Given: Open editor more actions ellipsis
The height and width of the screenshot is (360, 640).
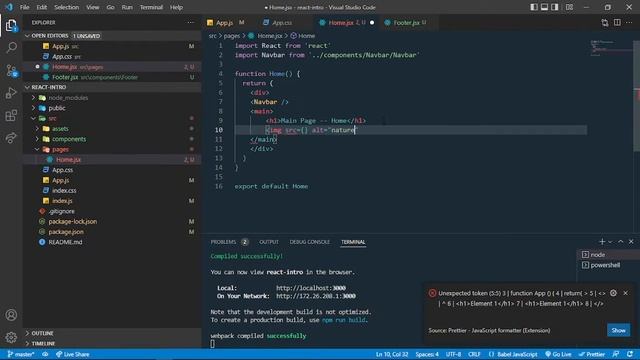Looking at the screenshot, I should [629, 22].
